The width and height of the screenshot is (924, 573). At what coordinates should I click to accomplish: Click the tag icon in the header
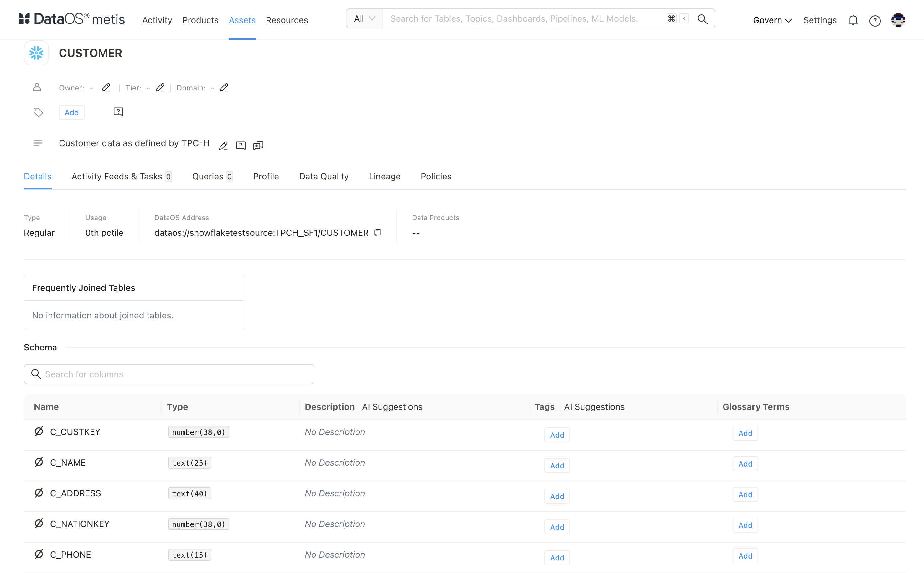click(38, 112)
